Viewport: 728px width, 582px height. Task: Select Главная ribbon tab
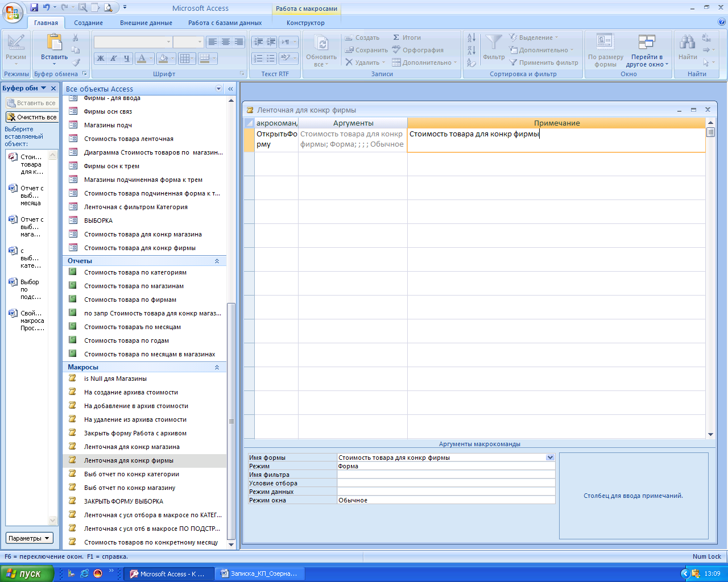[x=46, y=23]
